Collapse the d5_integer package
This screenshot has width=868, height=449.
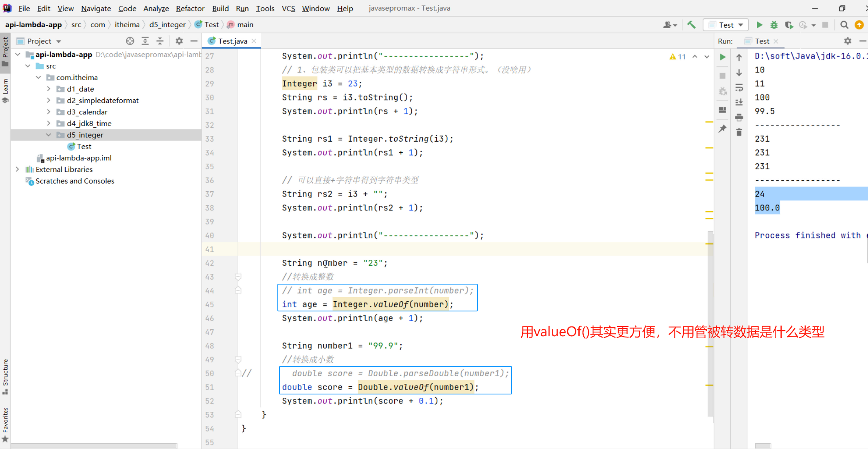pyautogui.click(x=48, y=135)
